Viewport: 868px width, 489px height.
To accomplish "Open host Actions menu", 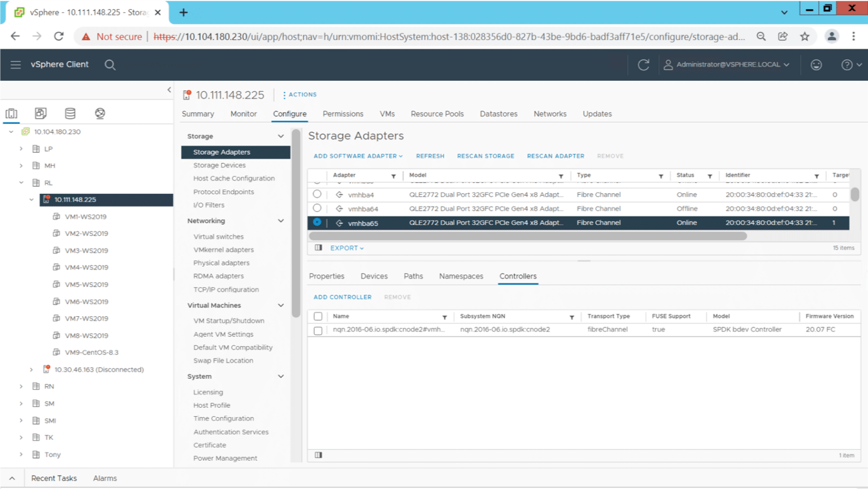I will click(x=300, y=95).
